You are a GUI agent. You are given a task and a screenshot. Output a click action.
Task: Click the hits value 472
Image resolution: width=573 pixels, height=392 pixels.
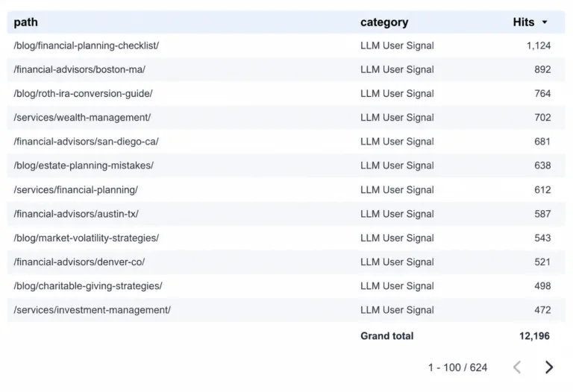(x=542, y=310)
